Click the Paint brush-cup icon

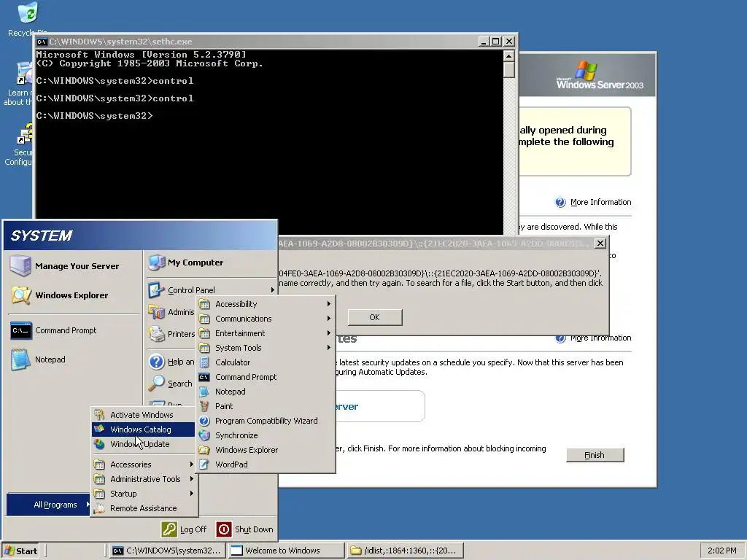click(x=204, y=406)
